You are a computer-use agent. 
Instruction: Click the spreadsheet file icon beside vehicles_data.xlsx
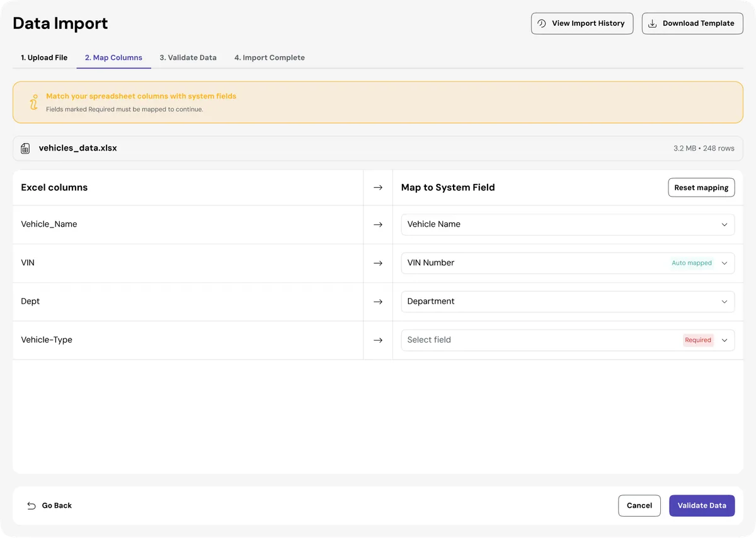click(x=25, y=148)
